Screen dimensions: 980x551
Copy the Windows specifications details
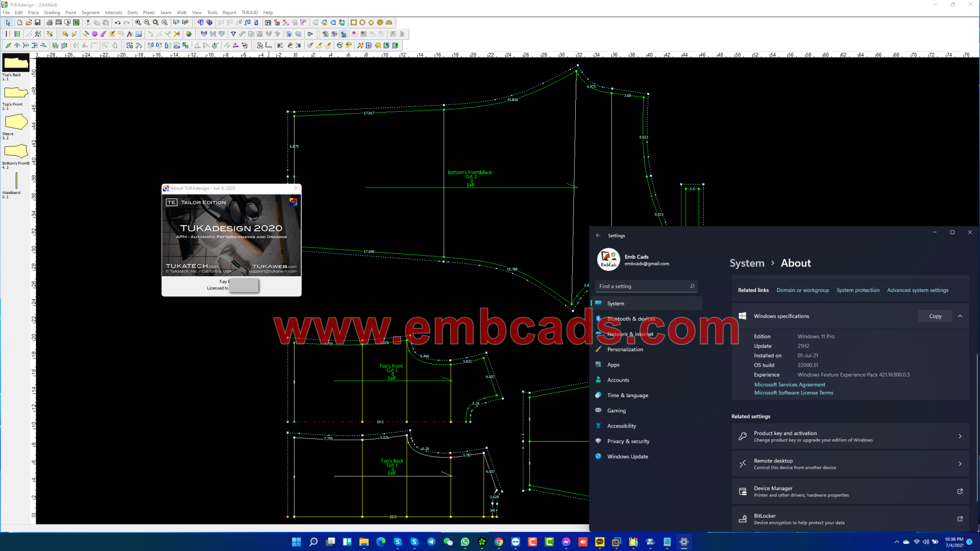[935, 316]
